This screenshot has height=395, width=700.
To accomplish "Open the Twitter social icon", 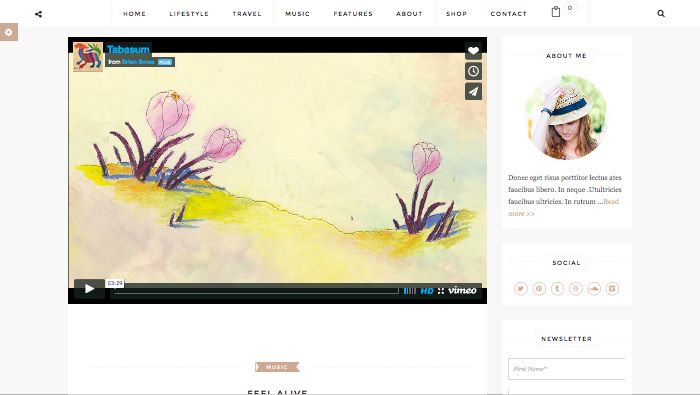I will [x=521, y=289].
